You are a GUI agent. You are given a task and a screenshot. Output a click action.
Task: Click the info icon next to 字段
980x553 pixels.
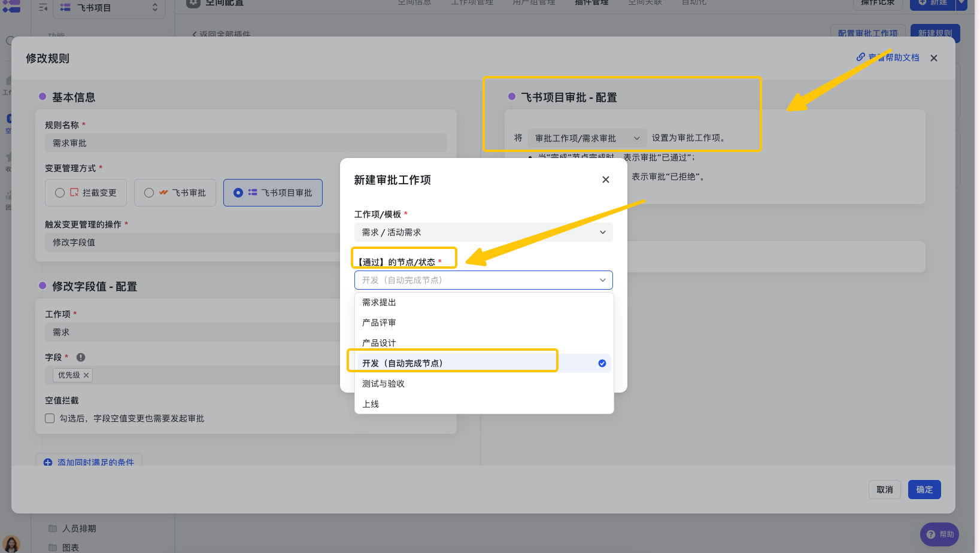click(x=81, y=357)
